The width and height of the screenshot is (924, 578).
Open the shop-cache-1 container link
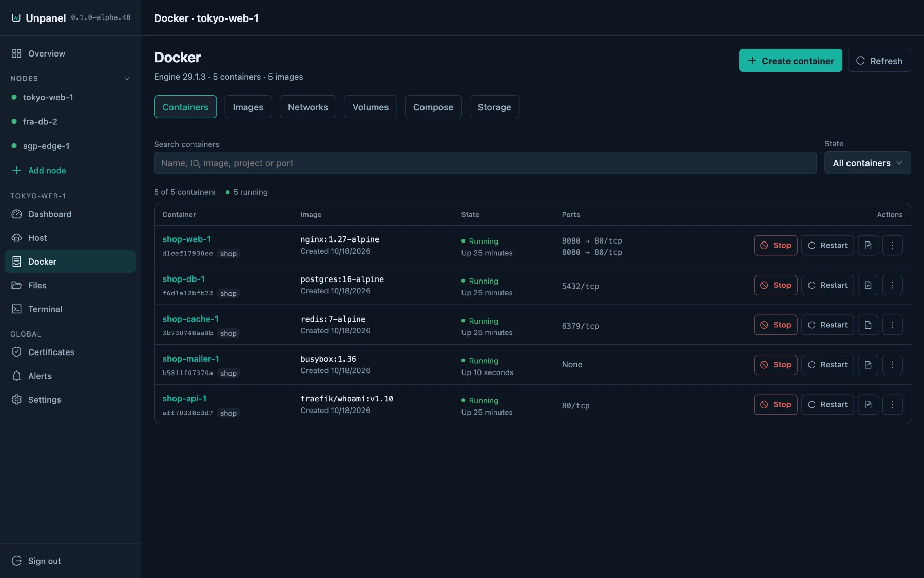coord(190,319)
